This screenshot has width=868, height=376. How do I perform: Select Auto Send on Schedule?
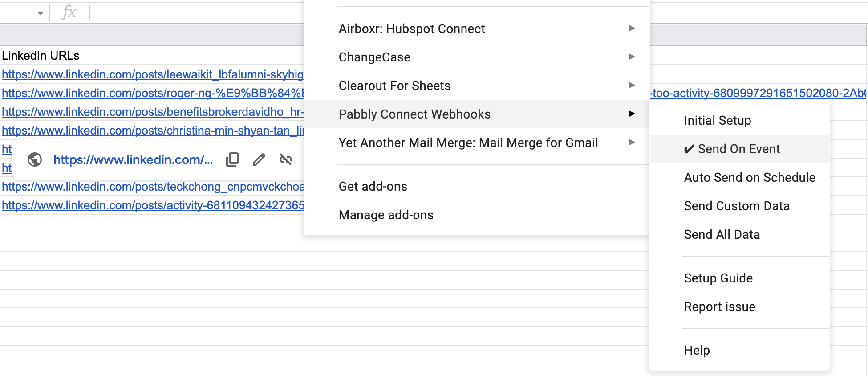click(x=739, y=177)
